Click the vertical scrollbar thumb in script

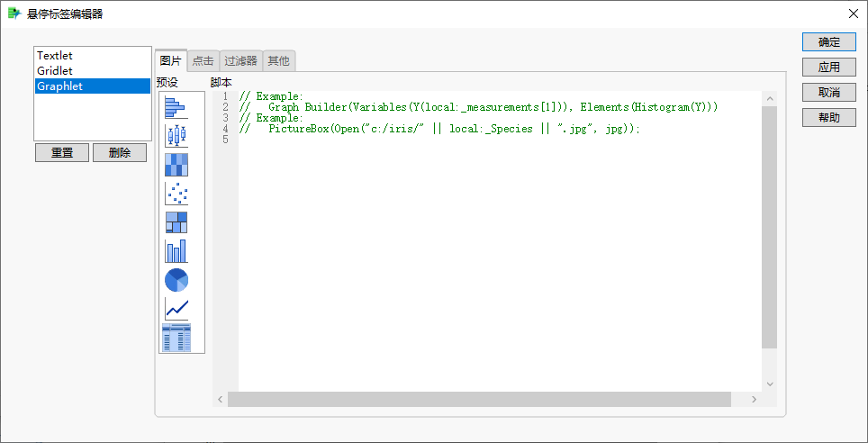770,227
